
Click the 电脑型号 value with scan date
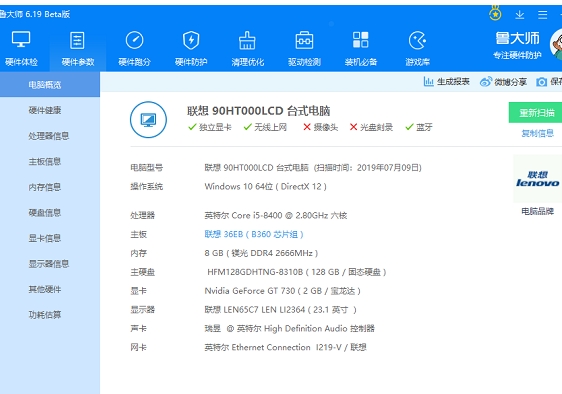click(313, 168)
